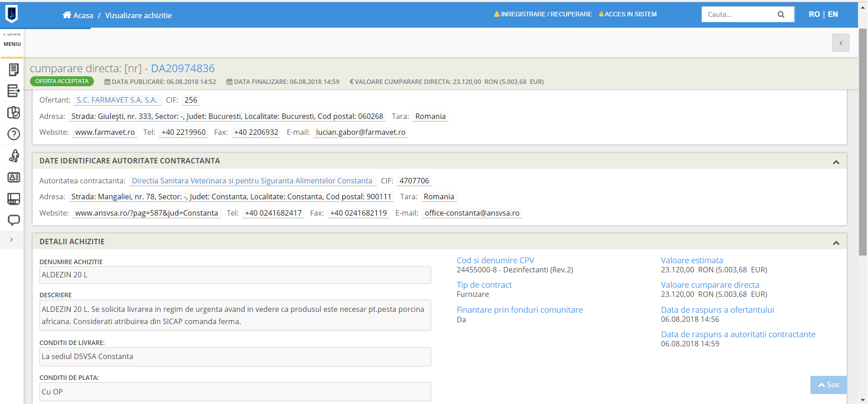
Task: Click the scrollbar down arrow
Action: point(863,400)
